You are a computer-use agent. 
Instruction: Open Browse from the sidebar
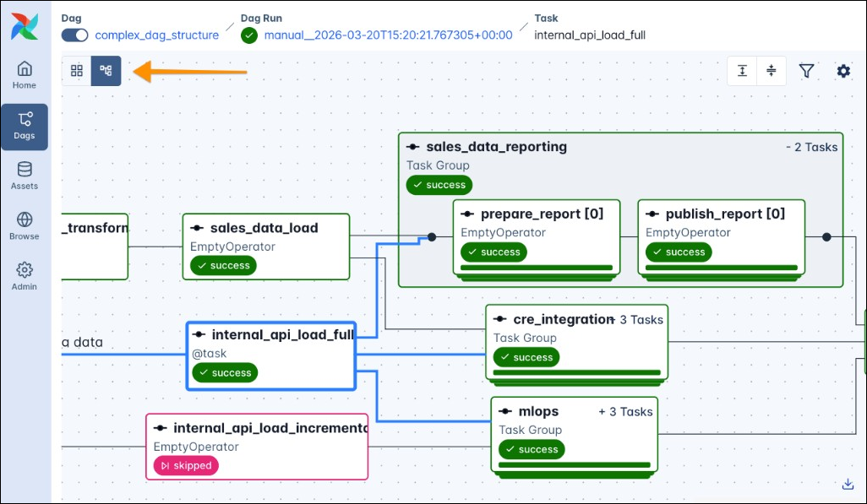[x=24, y=225]
